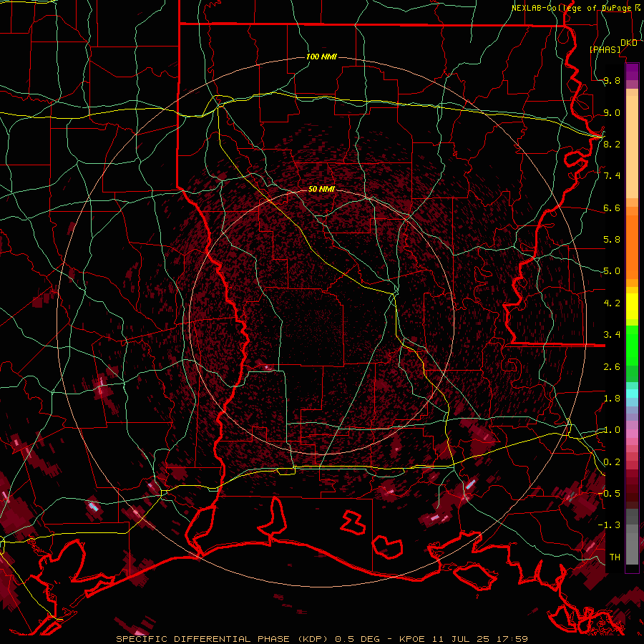Click the 0.2 value on the color scale

coord(612,462)
